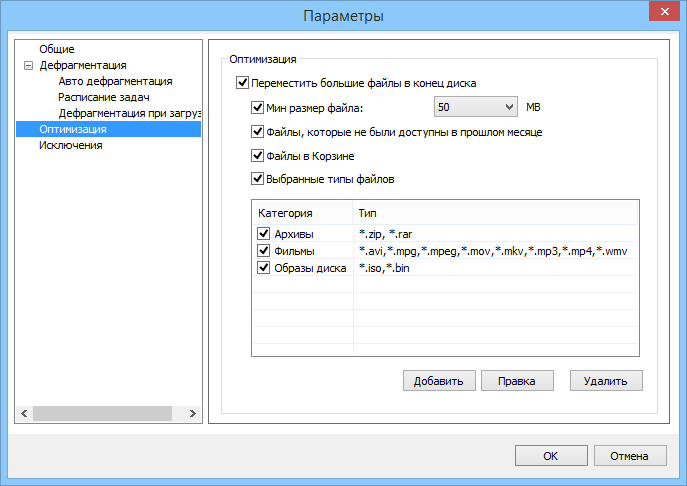Click tree scrollbar right arrow
This screenshot has height=486, width=687.
(192, 413)
